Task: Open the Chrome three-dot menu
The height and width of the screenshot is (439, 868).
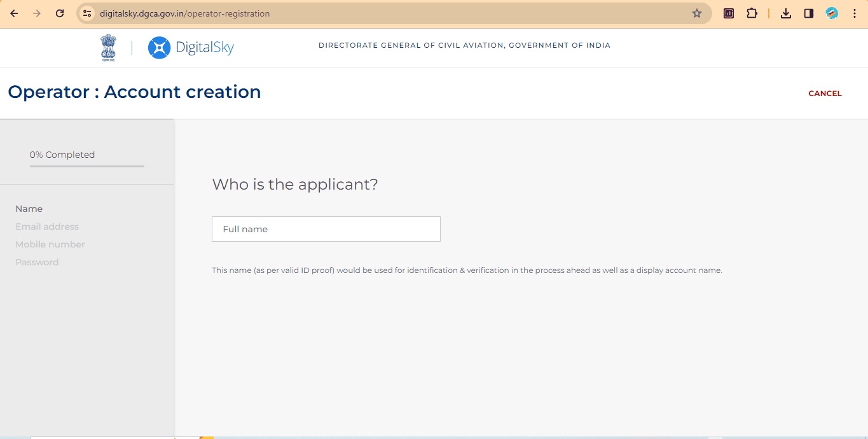Action: click(855, 13)
